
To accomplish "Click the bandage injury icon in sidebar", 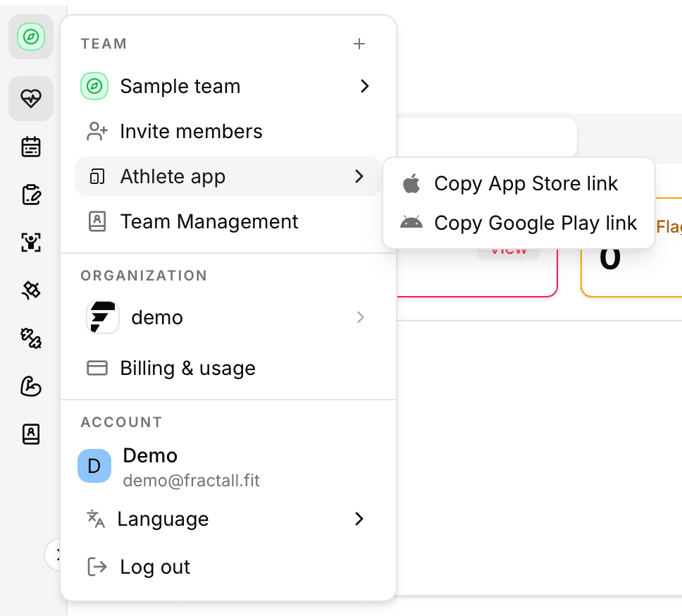I will click(31, 290).
